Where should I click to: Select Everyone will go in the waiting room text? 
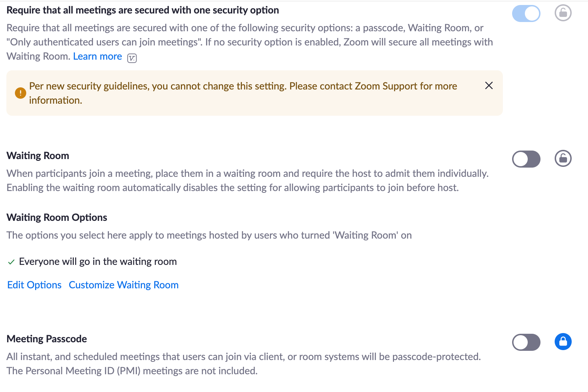point(98,262)
